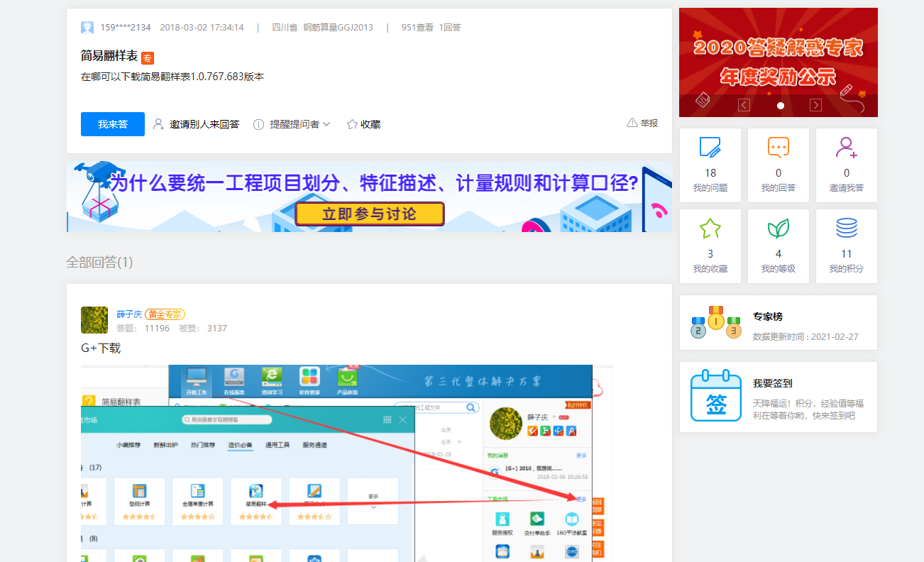Click the 立即参与讨论 banner button
924x562 pixels.
[x=370, y=214]
